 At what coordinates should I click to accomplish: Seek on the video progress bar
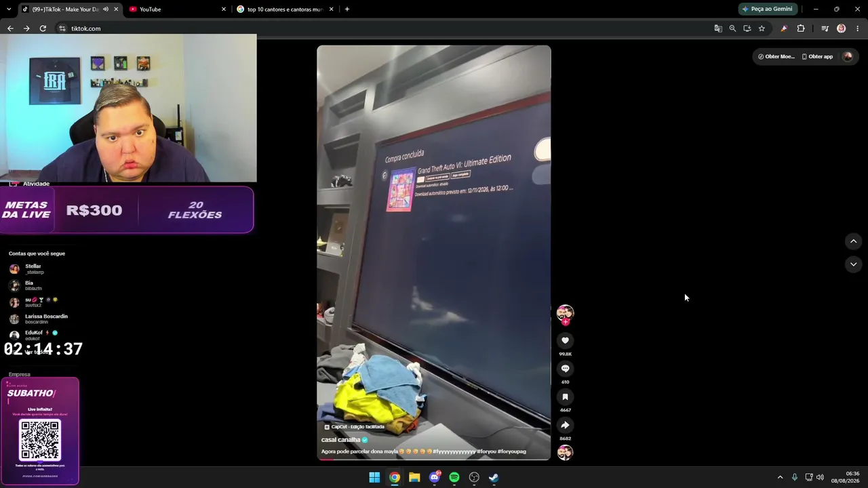[434, 459]
